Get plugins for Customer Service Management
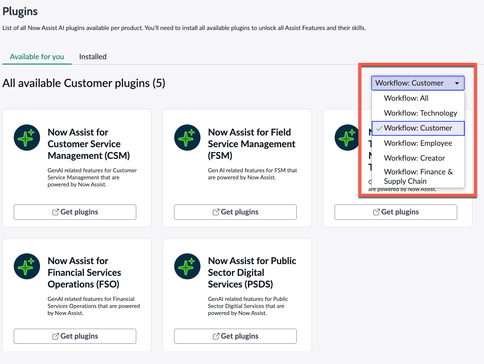Image resolution: width=484 pixels, height=364 pixels. coord(75,212)
